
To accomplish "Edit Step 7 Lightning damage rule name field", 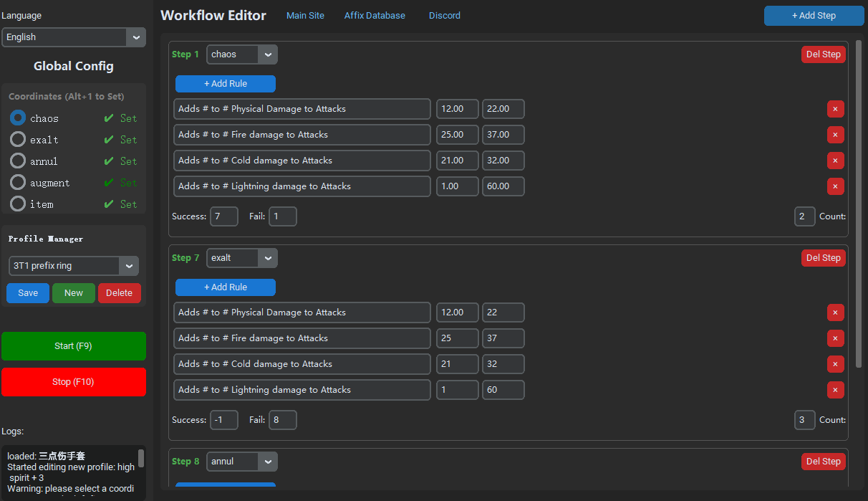I will 302,390.
